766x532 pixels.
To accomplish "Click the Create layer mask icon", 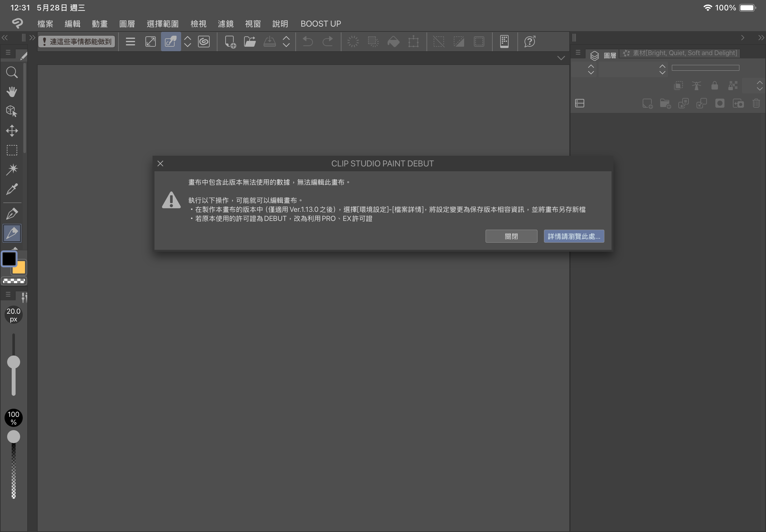I will click(x=720, y=103).
